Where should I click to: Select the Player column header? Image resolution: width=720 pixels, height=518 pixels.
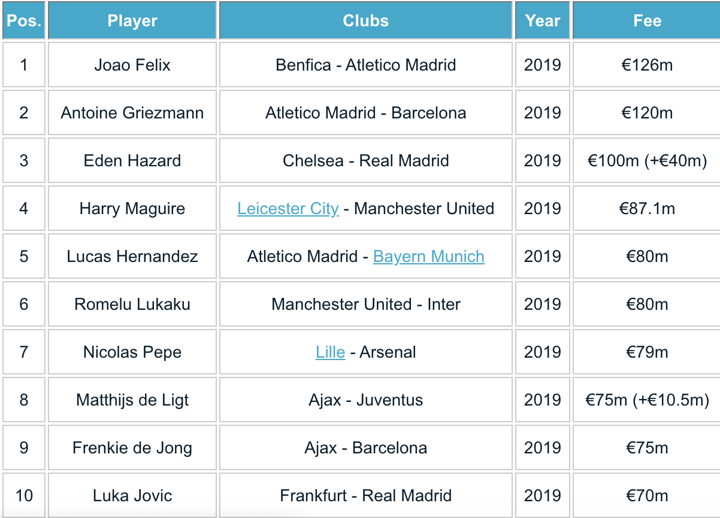pos(132,20)
